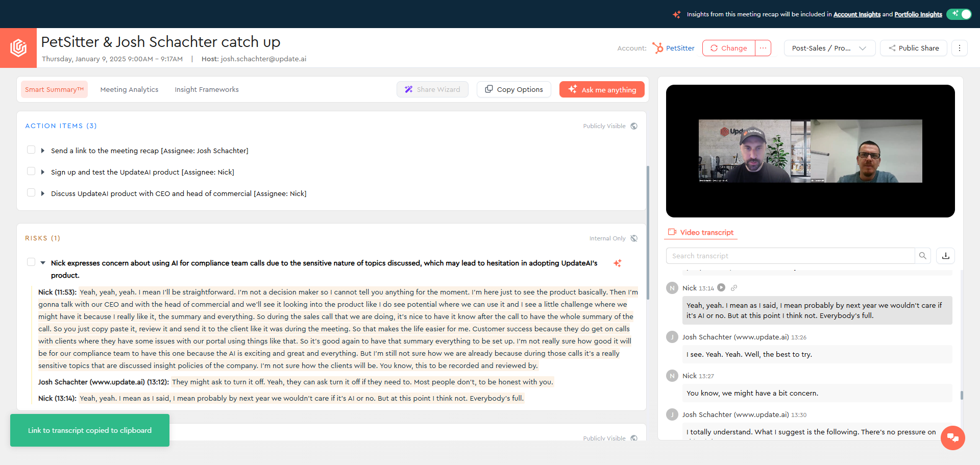Image resolution: width=980 pixels, height=465 pixels.
Task: Collapse the expanded risk about Nick's concern
Action: click(43, 263)
